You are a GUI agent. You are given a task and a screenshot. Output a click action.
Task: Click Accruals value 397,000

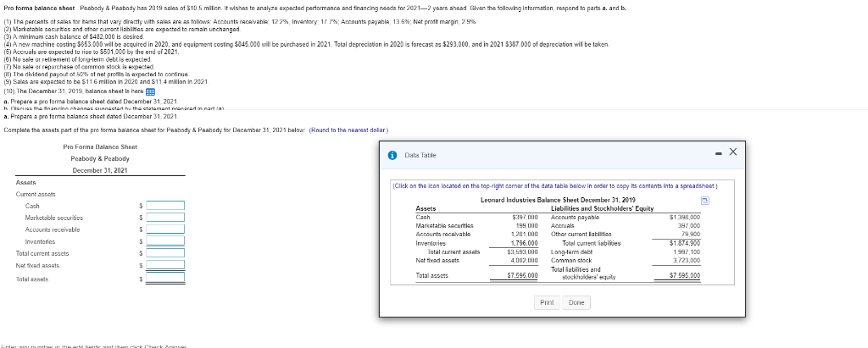pyautogui.click(x=689, y=226)
